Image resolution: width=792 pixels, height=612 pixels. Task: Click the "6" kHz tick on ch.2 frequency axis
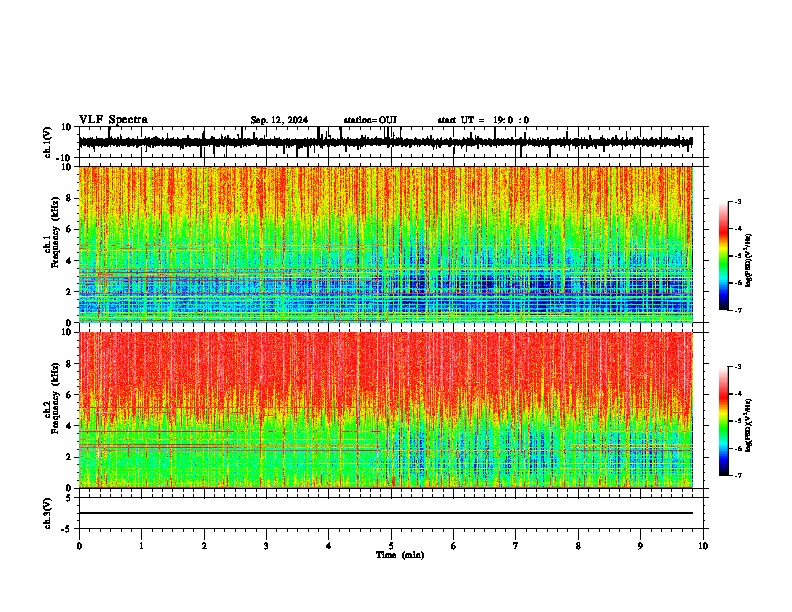(70, 394)
